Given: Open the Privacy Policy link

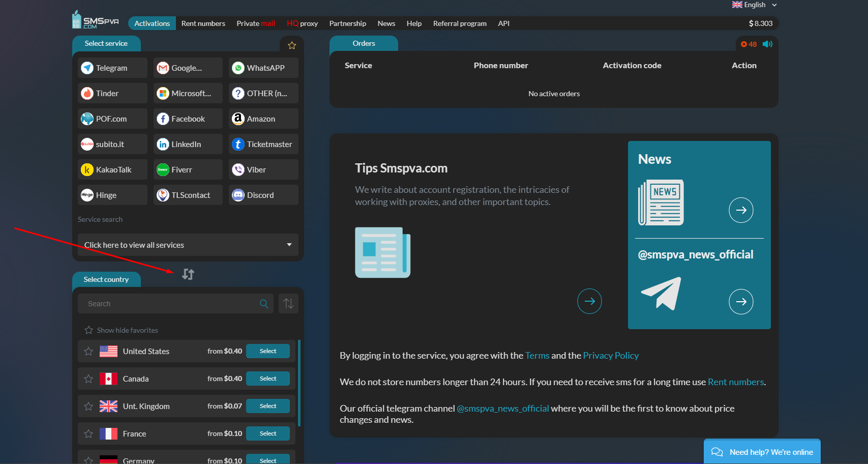Looking at the screenshot, I should tap(611, 356).
